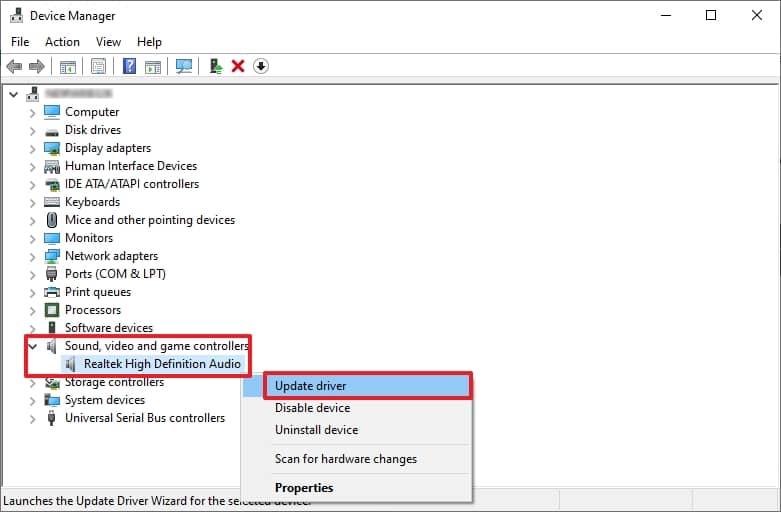Choose Uninstall device from context menu

point(357,430)
